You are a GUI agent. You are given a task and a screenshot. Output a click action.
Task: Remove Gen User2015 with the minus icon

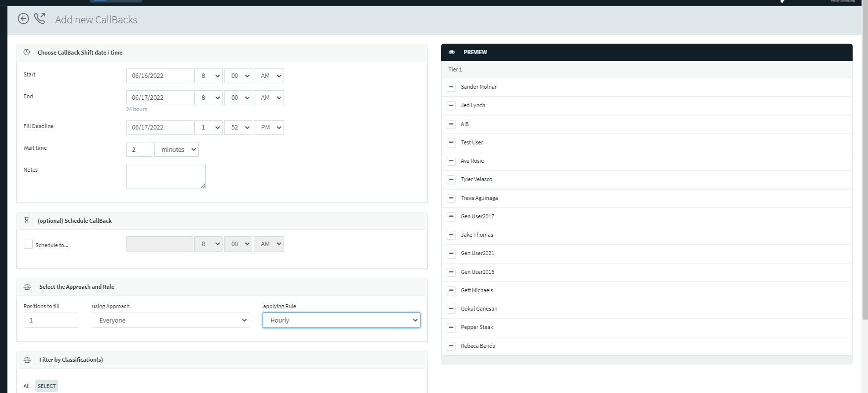coord(451,272)
